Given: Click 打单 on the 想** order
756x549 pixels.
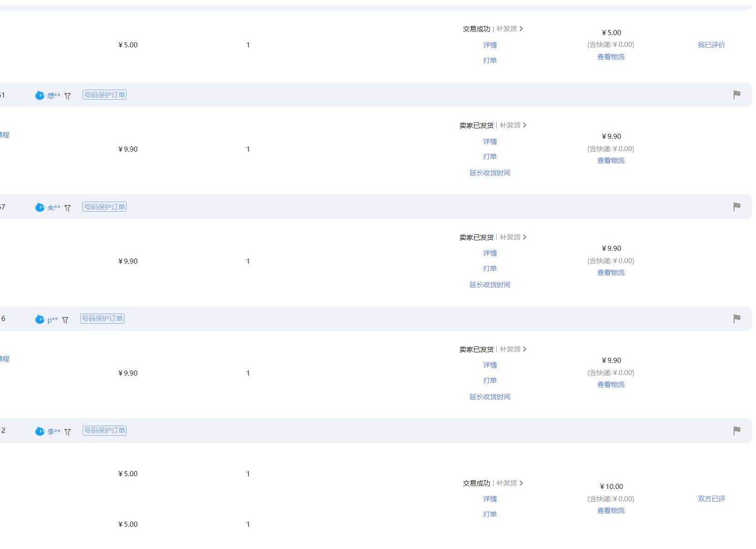Looking at the screenshot, I should pos(490,156).
